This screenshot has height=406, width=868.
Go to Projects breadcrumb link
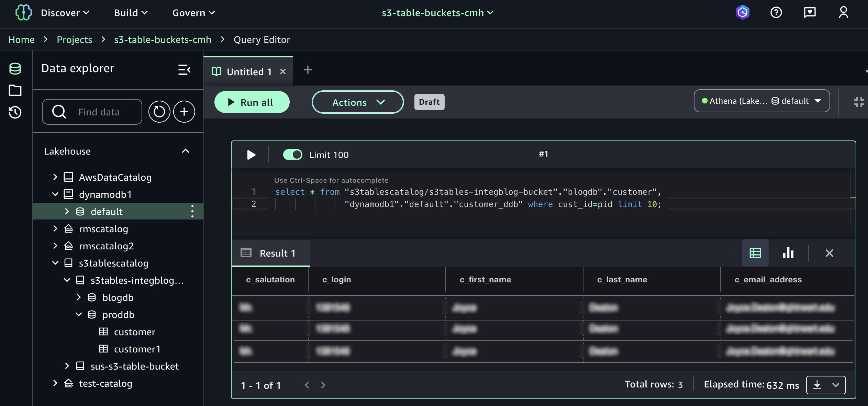click(74, 40)
